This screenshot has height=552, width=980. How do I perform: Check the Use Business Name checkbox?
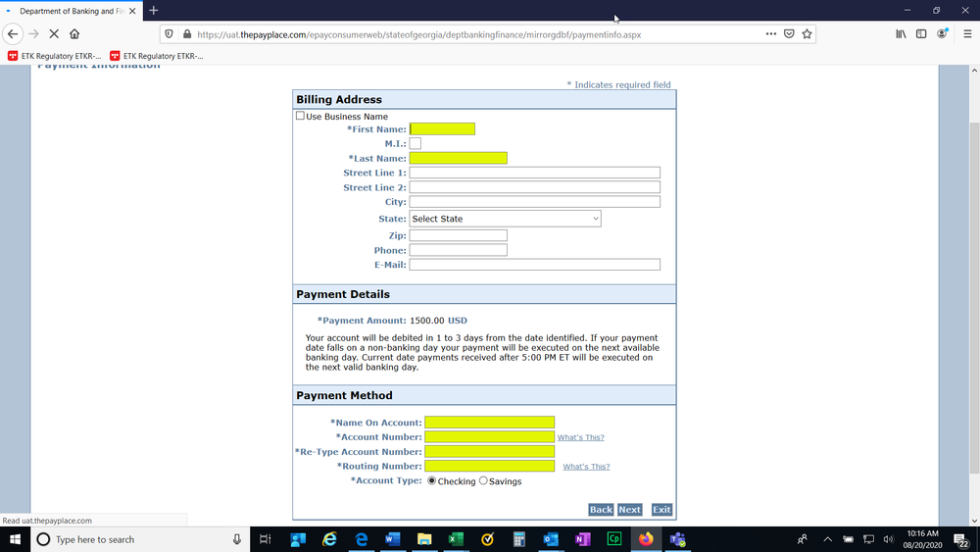tap(300, 116)
